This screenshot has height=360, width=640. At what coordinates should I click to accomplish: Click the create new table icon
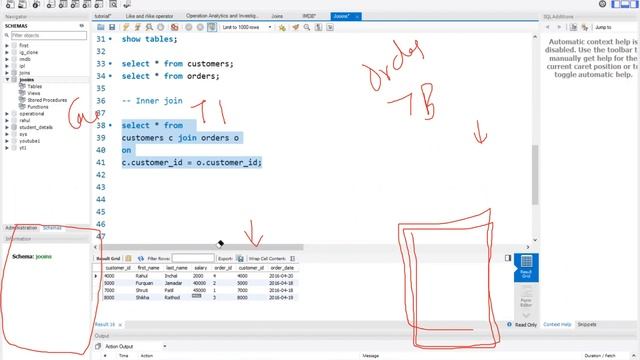click(x=63, y=4)
